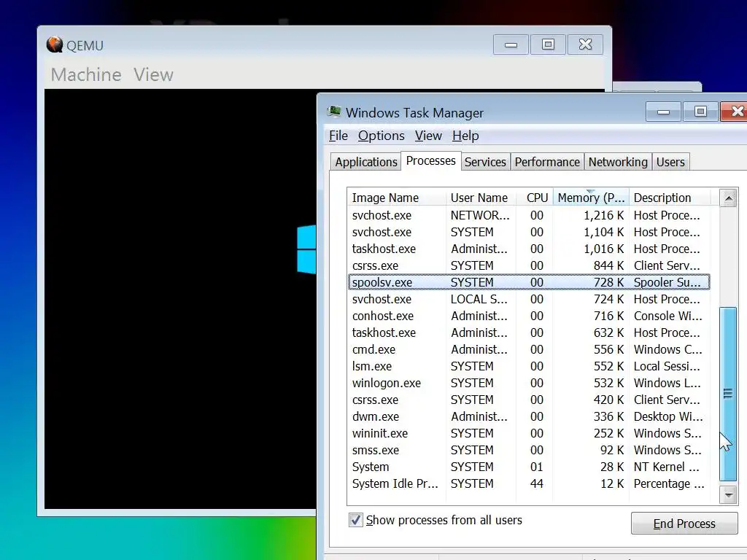
Task: Select taskhost.exe row using 1,016 K
Action: (x=529, y=249)
